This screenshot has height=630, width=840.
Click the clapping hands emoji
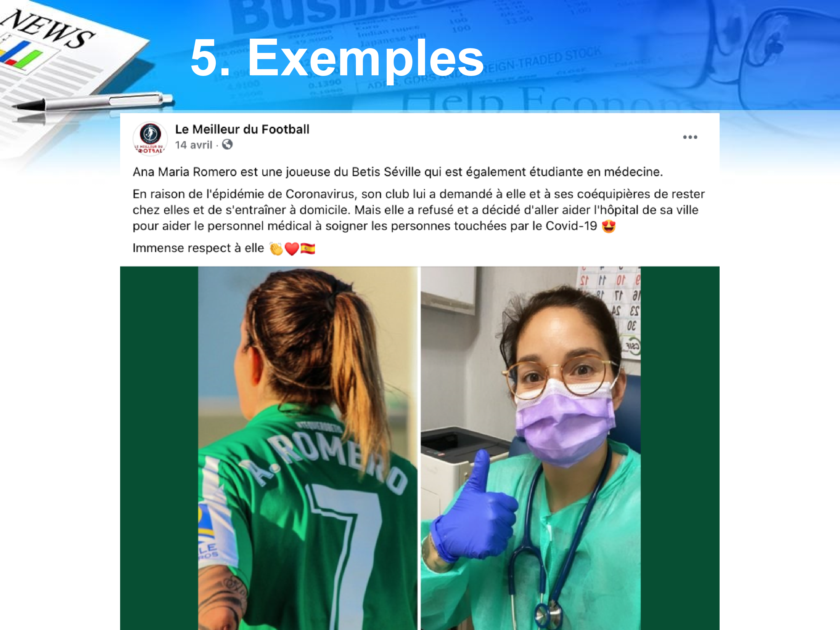coord(276,249)
